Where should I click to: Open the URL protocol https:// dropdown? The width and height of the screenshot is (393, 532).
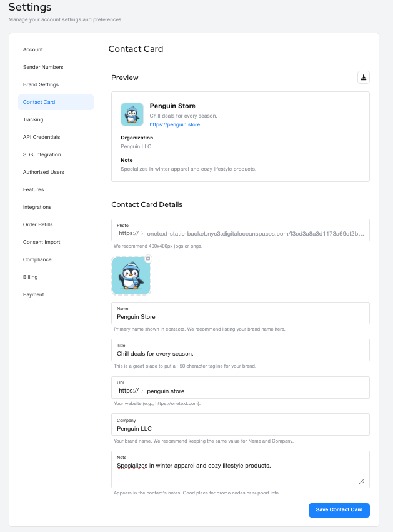131,391
